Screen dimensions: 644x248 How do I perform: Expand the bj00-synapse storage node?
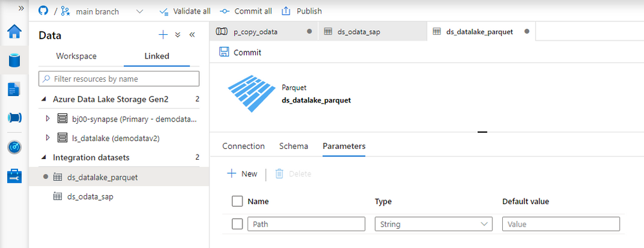point(48,119)
